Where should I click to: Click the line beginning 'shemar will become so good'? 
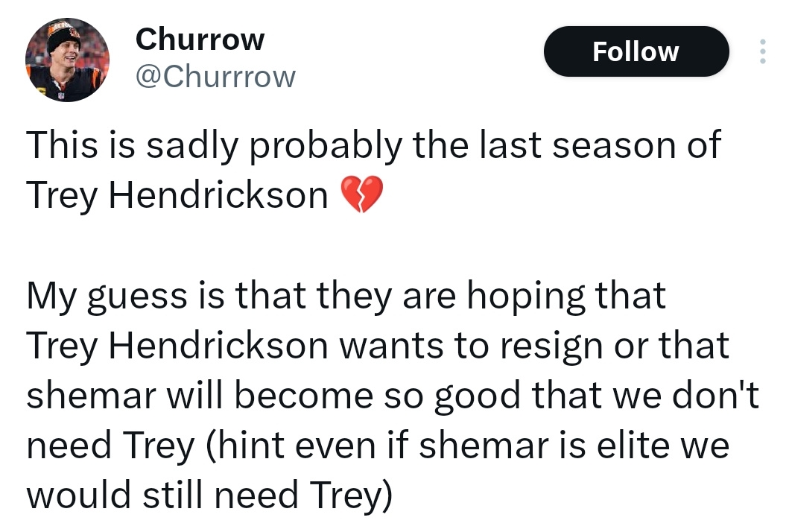[x=393, y=395]
